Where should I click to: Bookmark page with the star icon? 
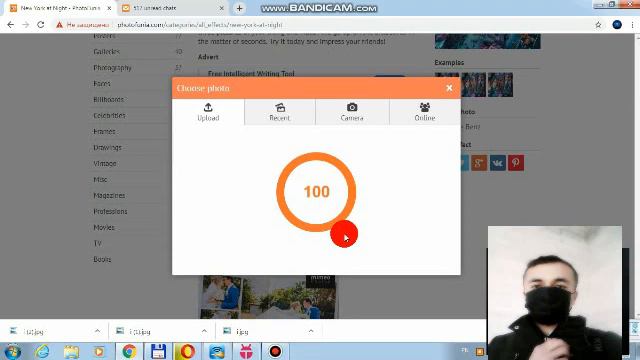pyautogui.click(x=598, y=25)
